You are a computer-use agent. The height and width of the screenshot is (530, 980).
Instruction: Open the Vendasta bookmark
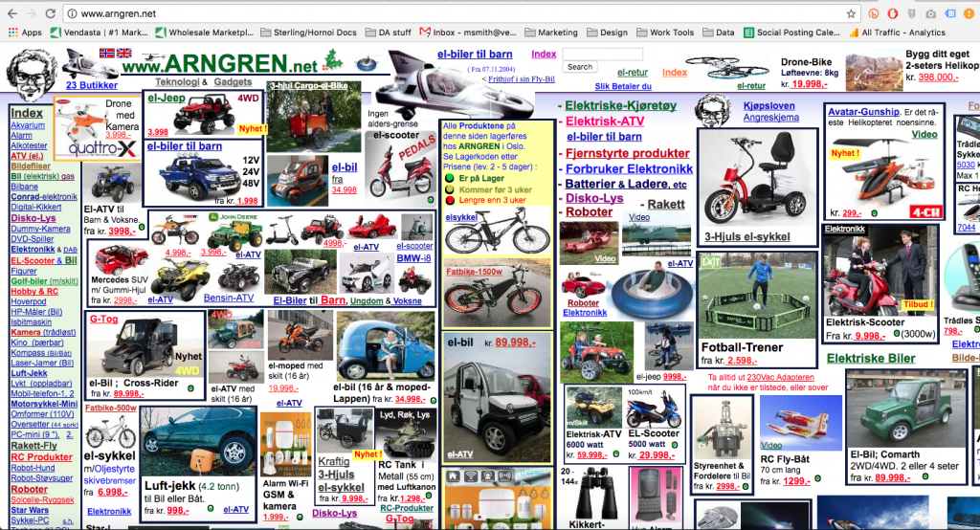(x=99, y=33)
